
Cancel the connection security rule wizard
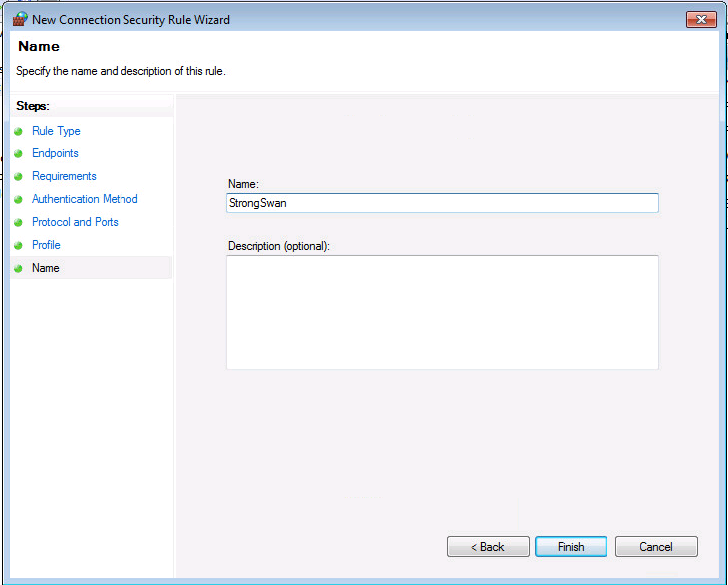[656, 546]
